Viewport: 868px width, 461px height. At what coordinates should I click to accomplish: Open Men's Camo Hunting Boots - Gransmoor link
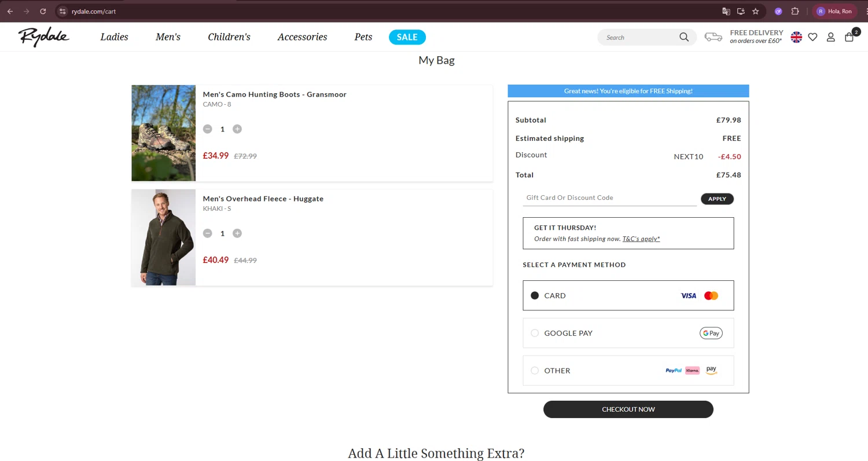click(x=274, y=94)
